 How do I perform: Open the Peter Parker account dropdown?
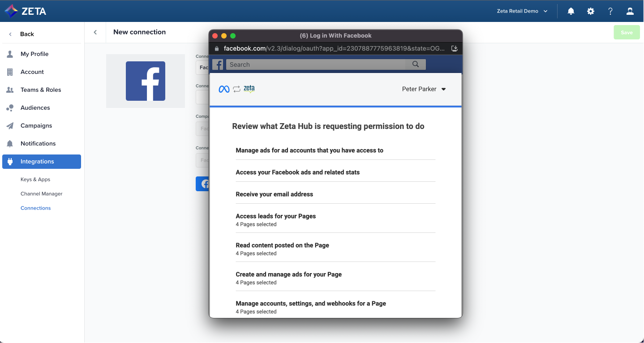point(424,89)
